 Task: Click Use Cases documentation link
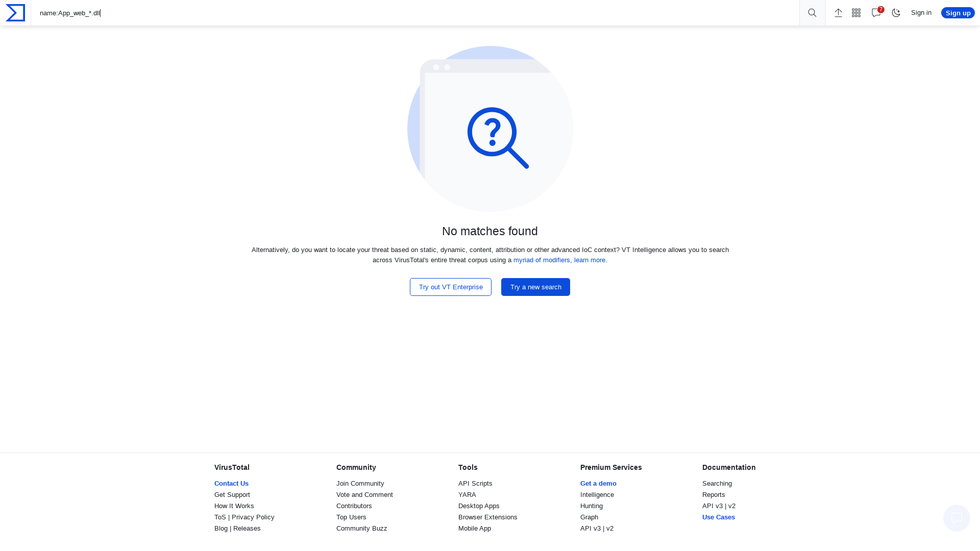click(718, 517)
